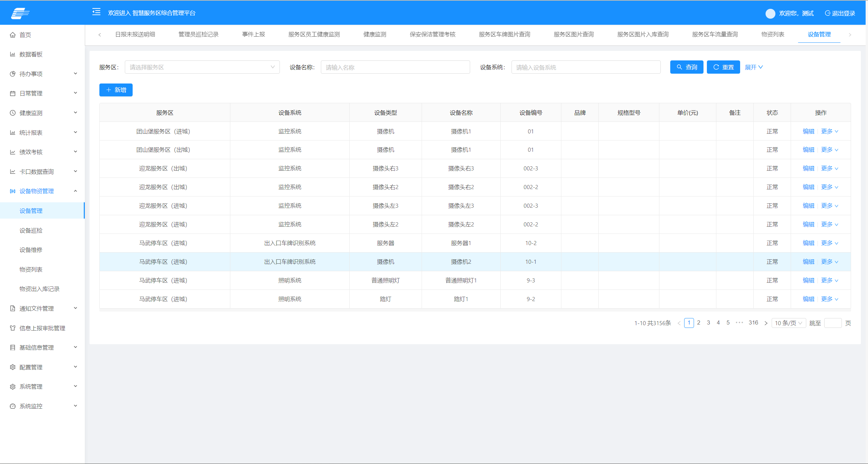This screenshot has width=868, height=464.
Task: Switch to the 服务区车流量查询 tab
Action: tap(715, 34)
